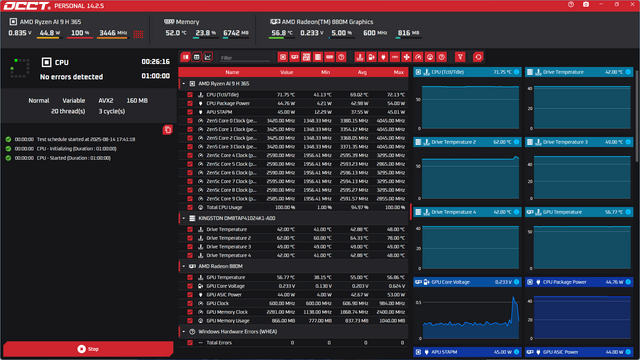
Task: Collapse the AMD Ryzen AI 9 H 365 group
Action: [184, 84]
